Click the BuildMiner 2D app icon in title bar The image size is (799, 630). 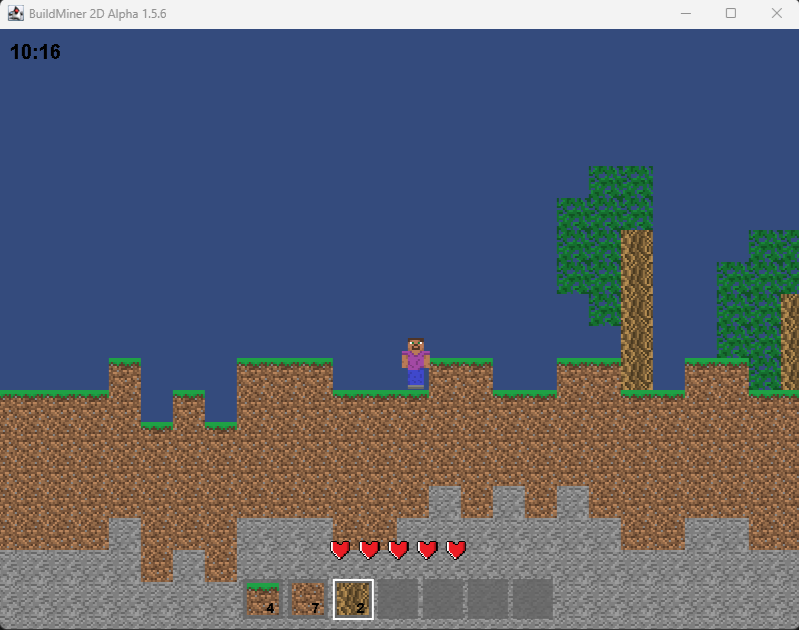pos(16,14)
